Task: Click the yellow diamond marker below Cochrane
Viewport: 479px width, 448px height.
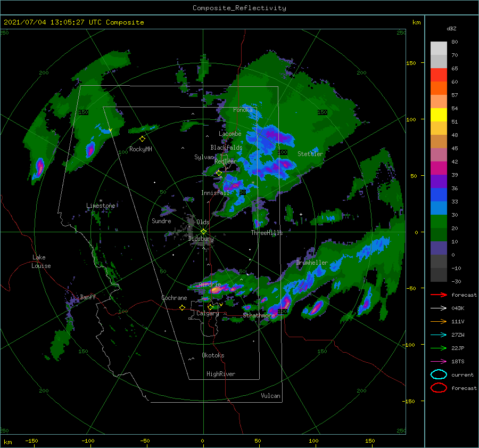Action: pos(182,307)
